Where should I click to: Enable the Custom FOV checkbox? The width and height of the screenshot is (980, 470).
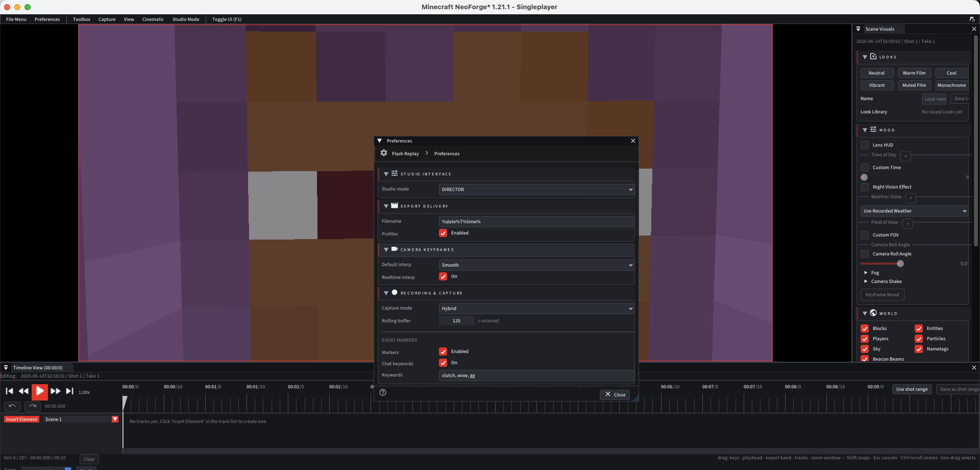pyautogui.click(x=865, y=235)
